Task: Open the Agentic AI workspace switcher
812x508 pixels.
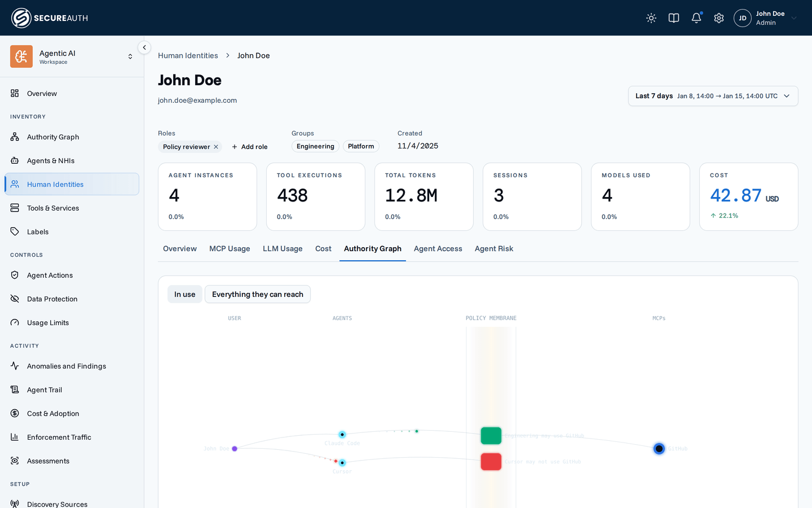Action: tap(72, 56)
